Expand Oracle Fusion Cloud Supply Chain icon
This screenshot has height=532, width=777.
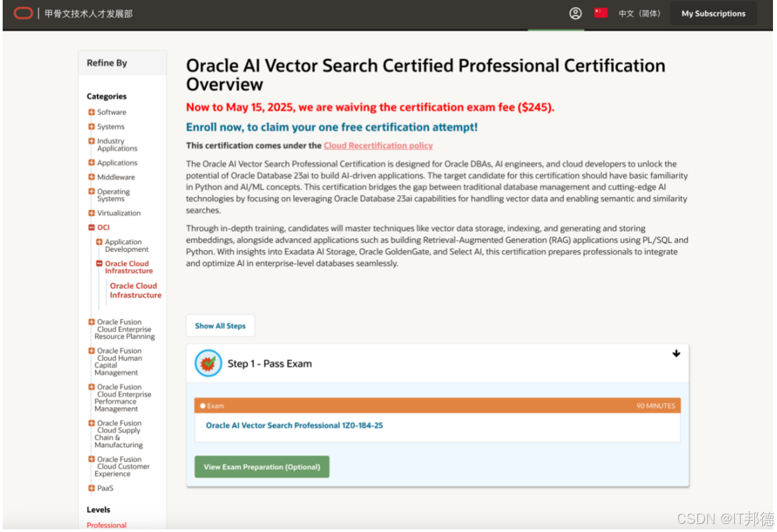coord(91,423)
